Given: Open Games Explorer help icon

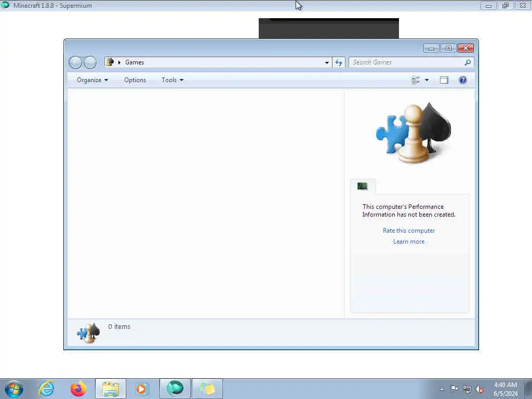Looking at the screenshot, I should point(463,80).
